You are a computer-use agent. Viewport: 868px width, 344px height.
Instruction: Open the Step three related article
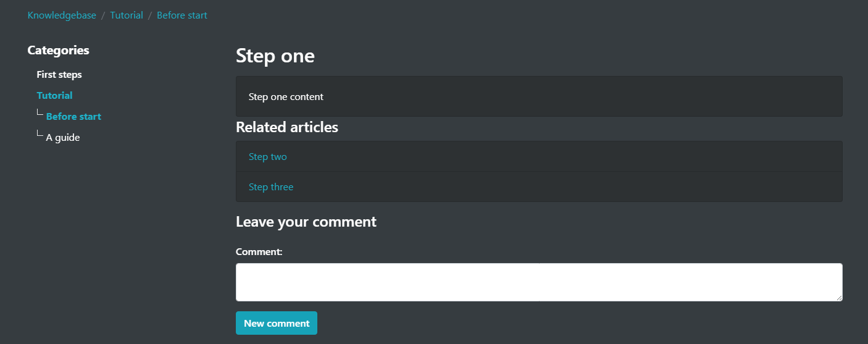tap(271, 187)
